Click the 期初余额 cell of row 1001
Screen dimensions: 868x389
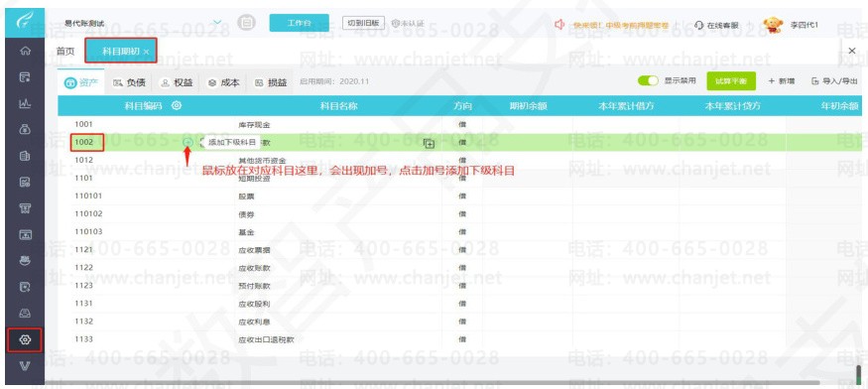coord(528,125)
